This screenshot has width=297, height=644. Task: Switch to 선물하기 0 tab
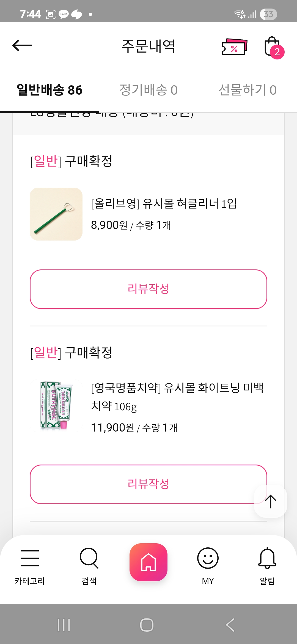[x=248, y=90]
